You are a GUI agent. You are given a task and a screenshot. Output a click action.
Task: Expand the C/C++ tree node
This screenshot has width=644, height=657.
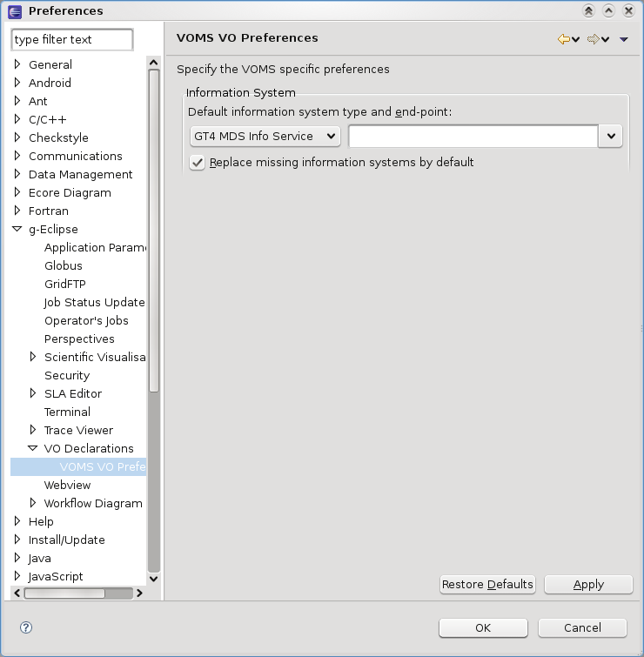(17, 119)
